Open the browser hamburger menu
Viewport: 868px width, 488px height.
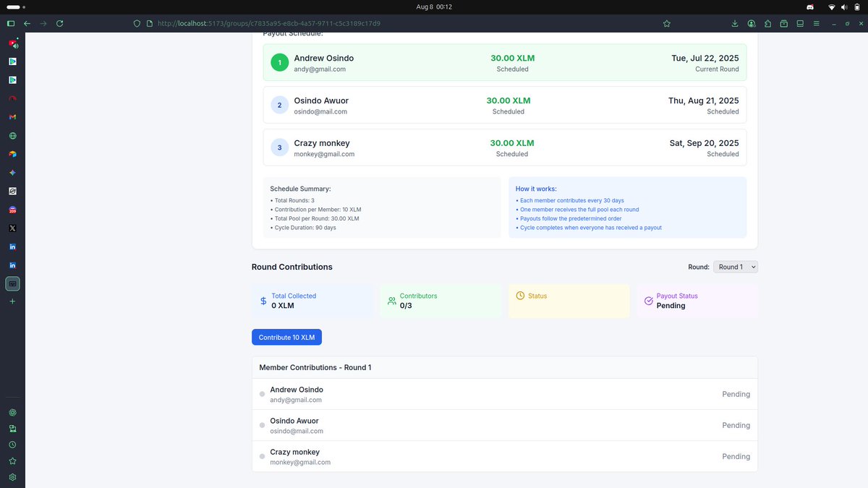coord(816,23)
